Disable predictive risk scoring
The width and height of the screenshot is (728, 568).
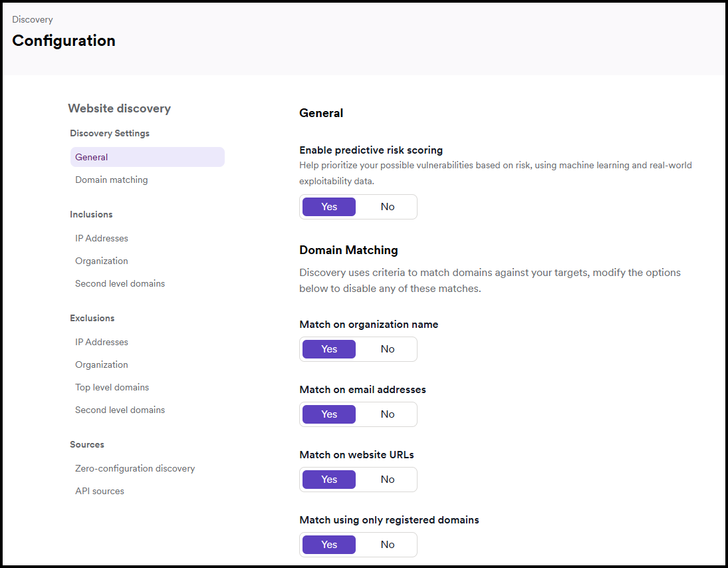pyautogui.click(x=388, y=207)
